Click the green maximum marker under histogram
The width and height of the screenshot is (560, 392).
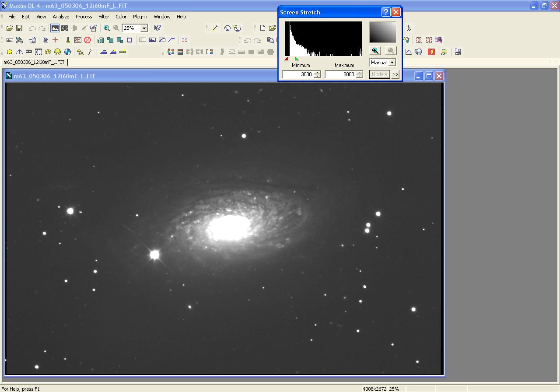coord(297,59)
